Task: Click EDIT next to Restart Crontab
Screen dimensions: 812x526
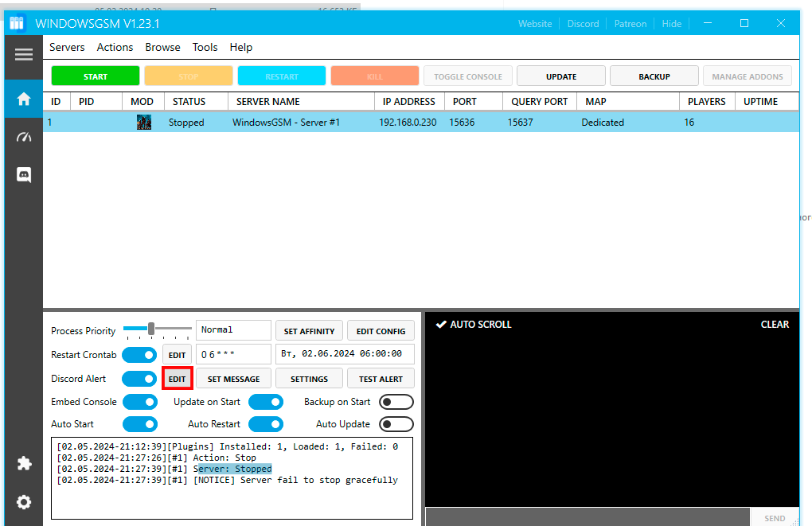Action: (177, 355)
